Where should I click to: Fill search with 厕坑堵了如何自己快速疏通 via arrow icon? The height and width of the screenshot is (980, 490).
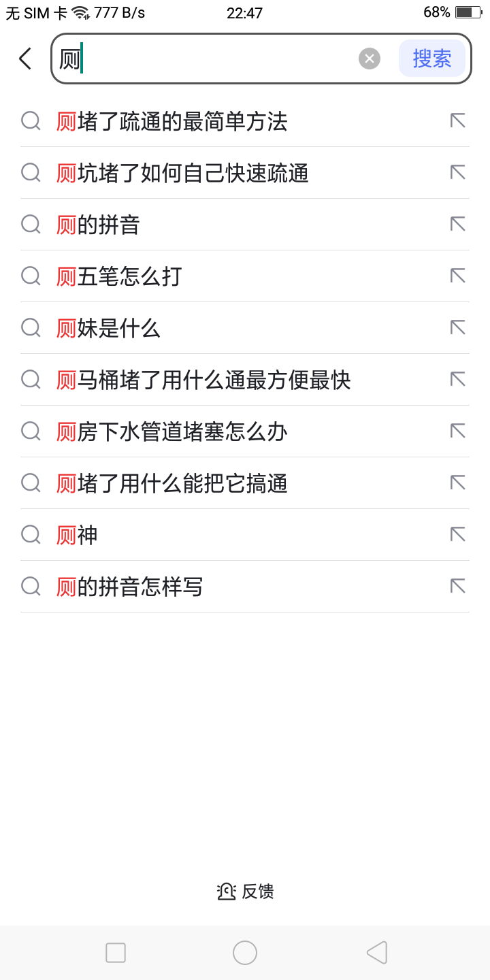point(457,173)
